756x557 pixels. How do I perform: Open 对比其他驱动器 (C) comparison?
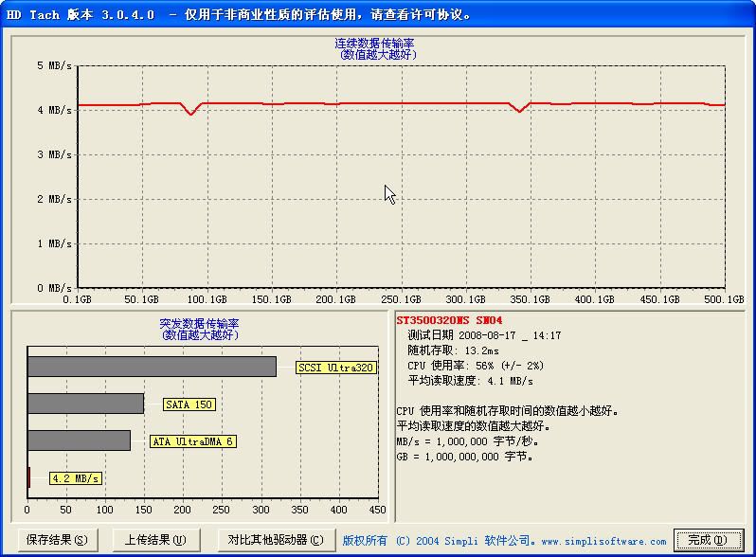click(275, 540)
